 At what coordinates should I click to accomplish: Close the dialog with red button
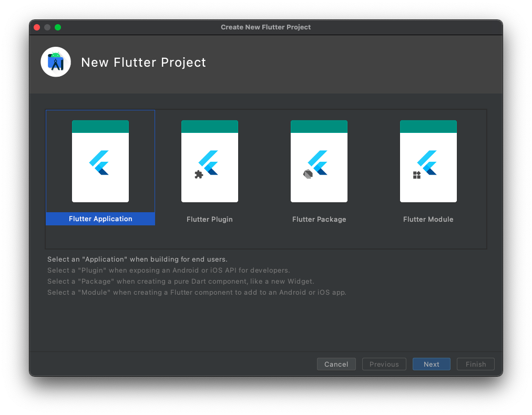(x=37, y=27)
